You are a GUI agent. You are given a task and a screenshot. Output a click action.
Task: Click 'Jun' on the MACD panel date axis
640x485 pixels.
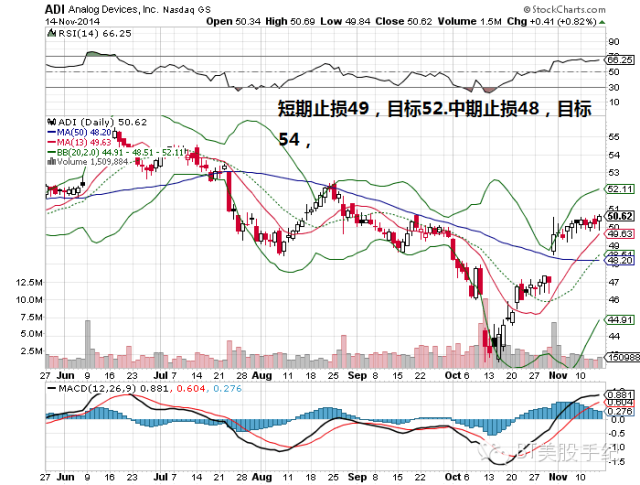[65, 476]
